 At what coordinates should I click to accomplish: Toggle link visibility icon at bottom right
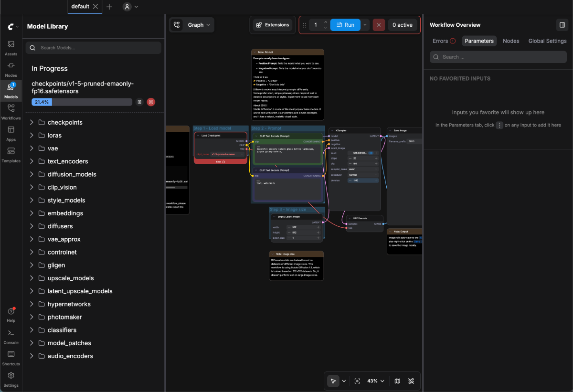(x=411, y=381)
